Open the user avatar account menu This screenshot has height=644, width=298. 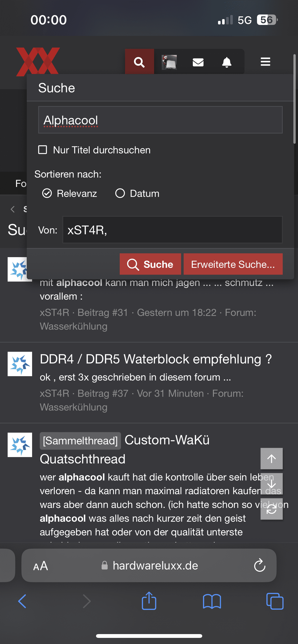169,62
